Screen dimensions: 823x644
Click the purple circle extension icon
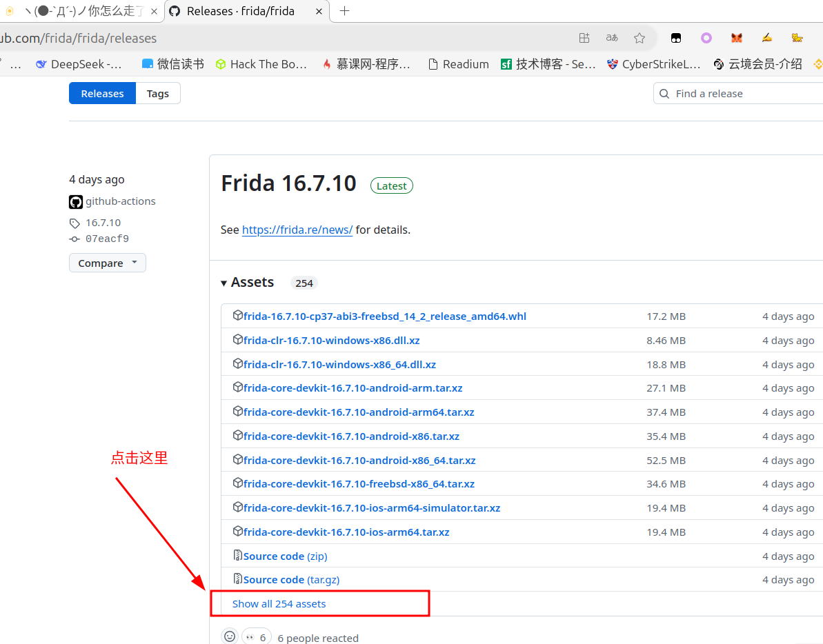[x=706, y=38]
